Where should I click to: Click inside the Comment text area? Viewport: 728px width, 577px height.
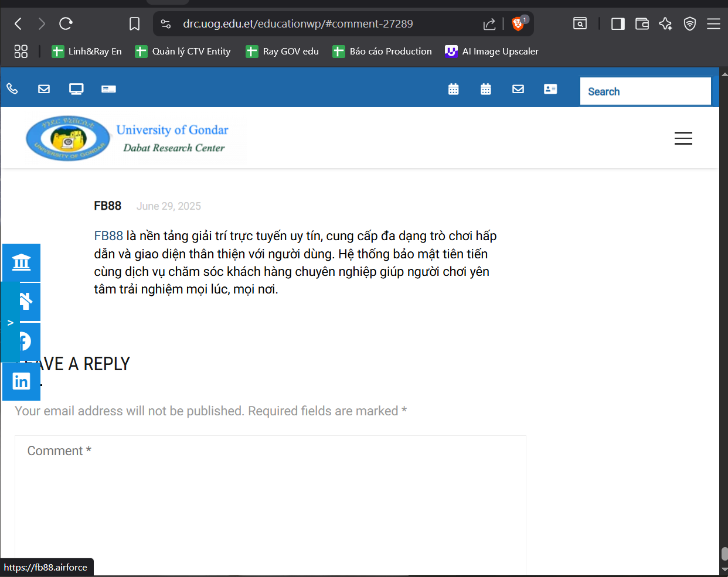click(x=270, y=505)
